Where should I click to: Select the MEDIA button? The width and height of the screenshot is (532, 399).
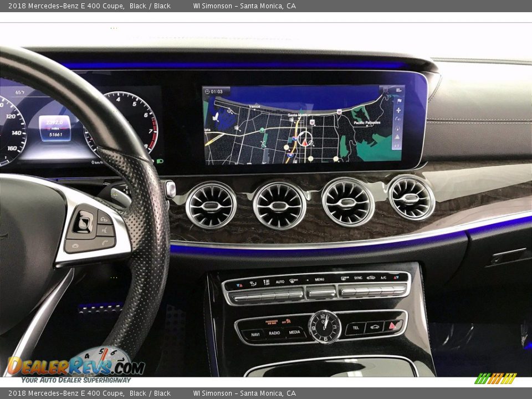294,332
